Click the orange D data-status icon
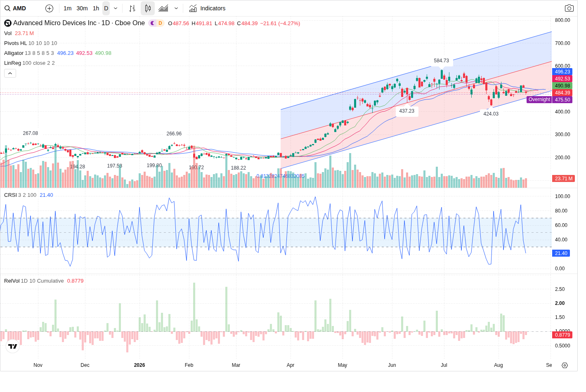Viewport: 586px width, 392px height. pos(160,23)
